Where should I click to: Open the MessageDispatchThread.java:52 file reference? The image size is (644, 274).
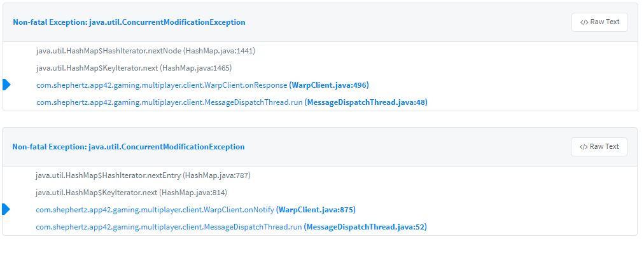pos(365,227)
